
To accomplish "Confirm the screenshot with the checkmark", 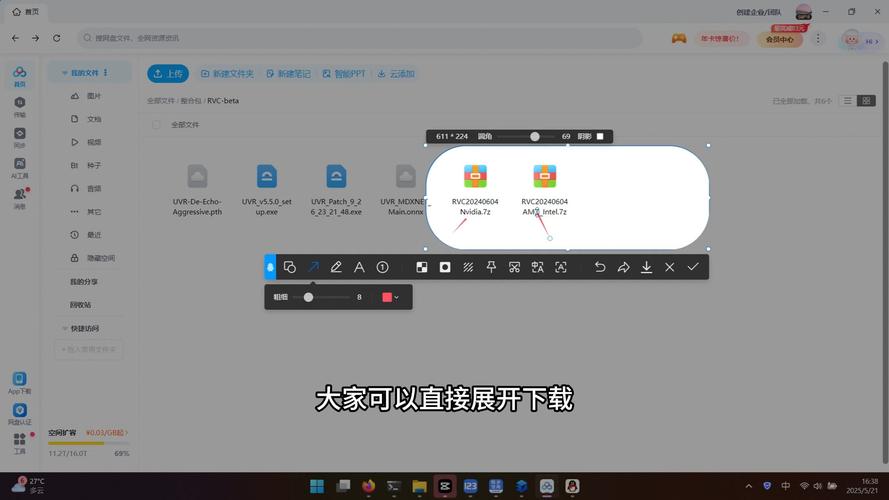I will pyautogui.click(x=693, y=267).
